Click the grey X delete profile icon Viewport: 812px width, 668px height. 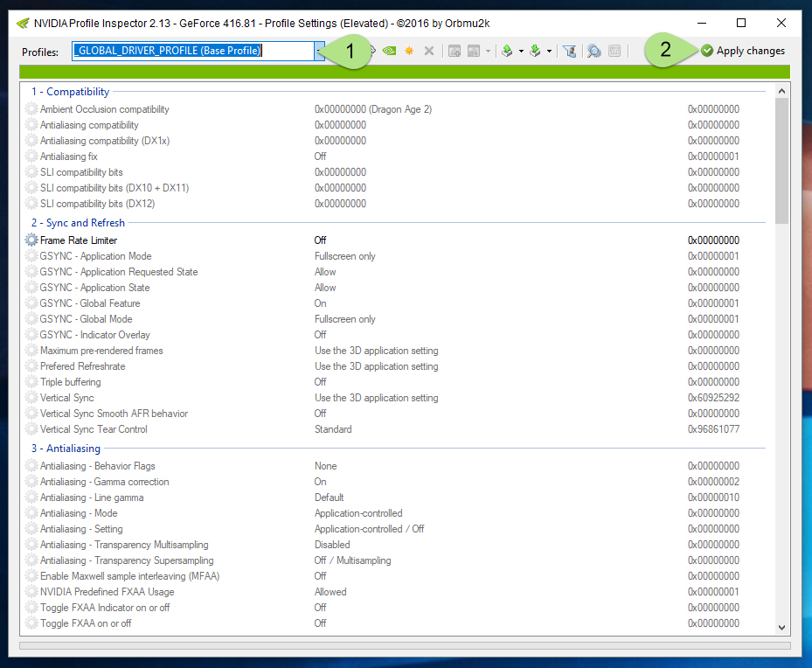tap(429, 51)
